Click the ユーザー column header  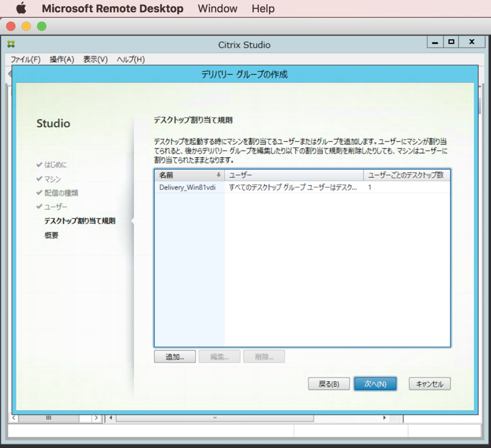pos(294,175)
